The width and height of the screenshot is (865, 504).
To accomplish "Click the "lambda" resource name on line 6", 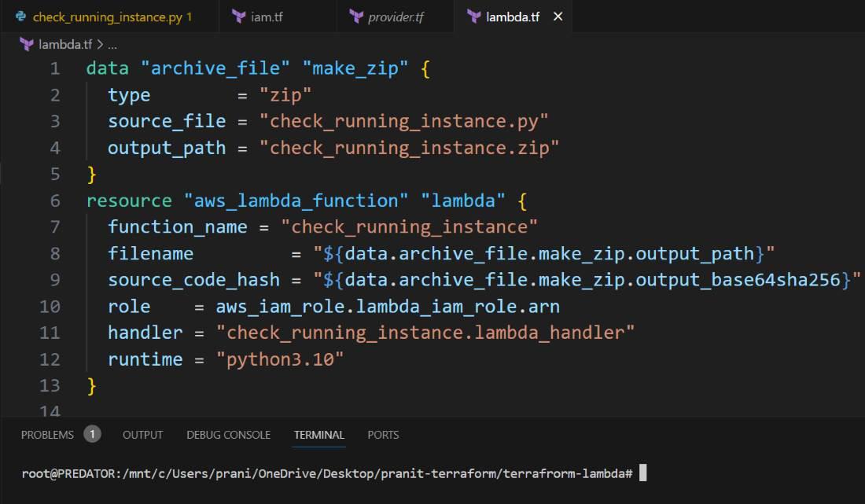I will click(x=463, y=200).
